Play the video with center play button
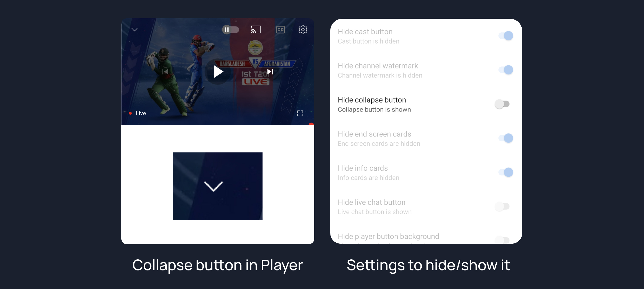 (x=218, y=72)
